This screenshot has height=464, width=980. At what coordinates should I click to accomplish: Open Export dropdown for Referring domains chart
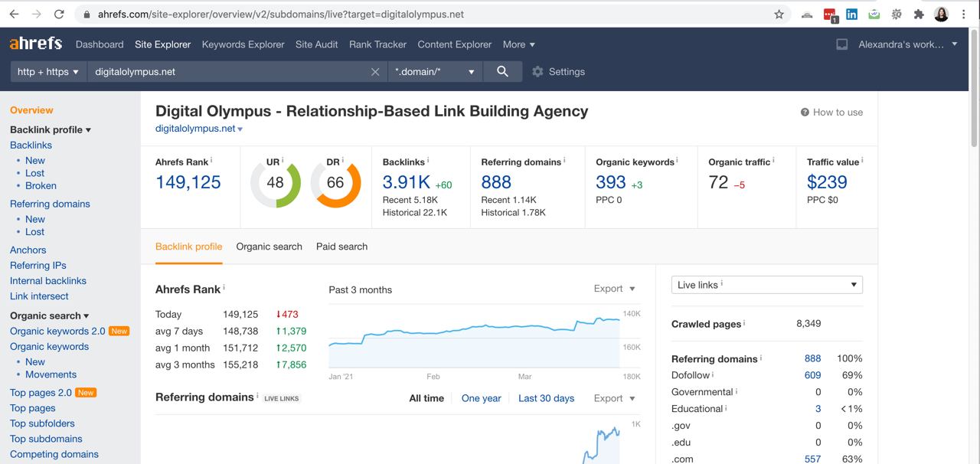click(x=615, y=398)
